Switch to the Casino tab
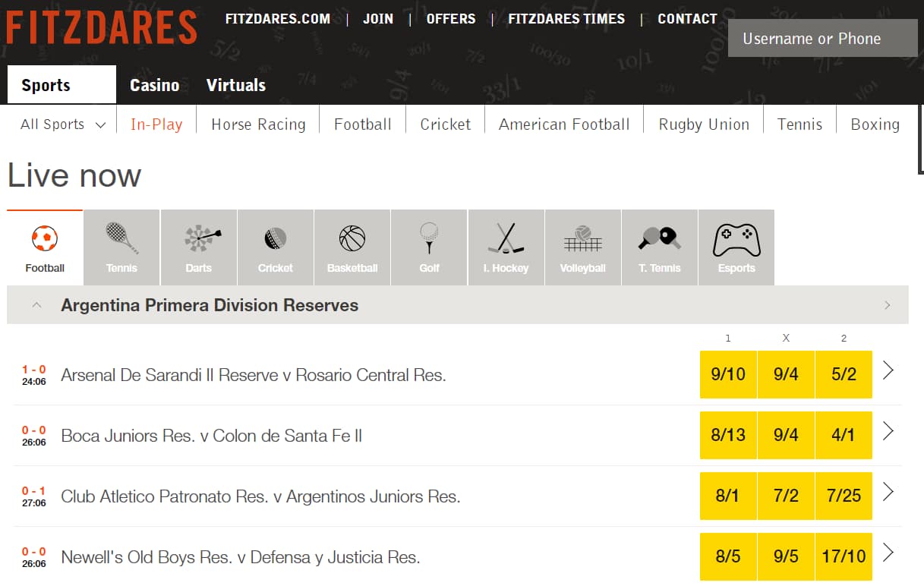 point(154,85)
